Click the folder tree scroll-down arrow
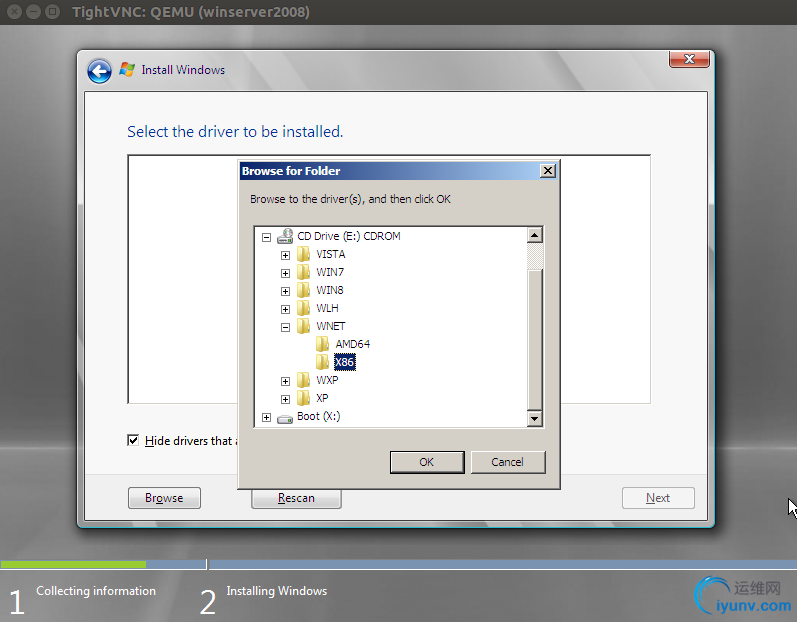Image resolution: width=797 pixels, height=622 pixels. pos(534,419)
